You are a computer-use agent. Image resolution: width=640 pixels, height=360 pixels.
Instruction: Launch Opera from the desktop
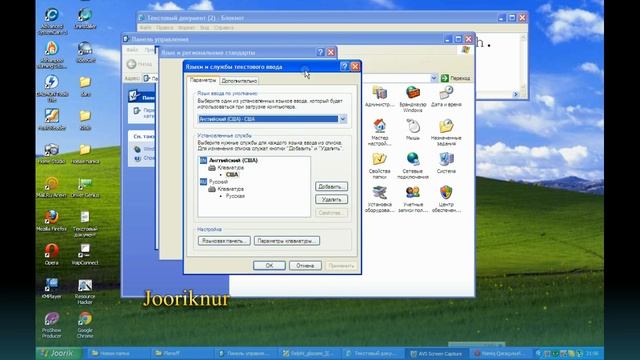pyautogui.click(x=51, y=254)
